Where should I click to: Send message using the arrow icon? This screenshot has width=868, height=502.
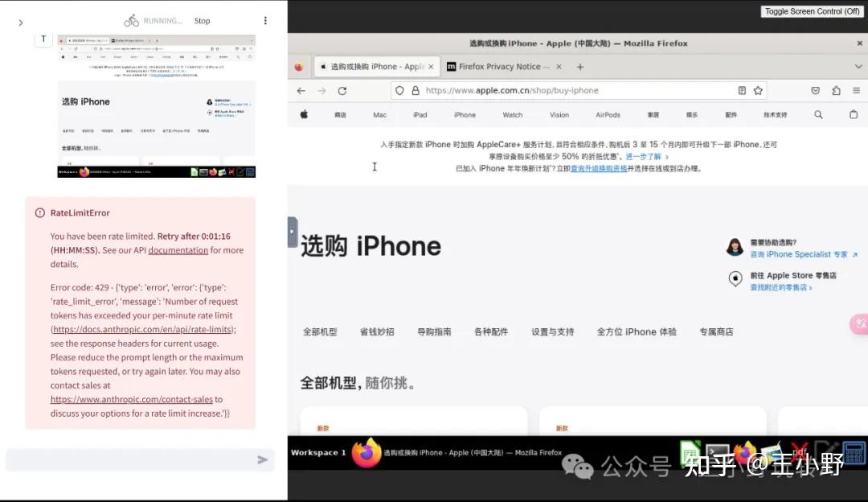pos(262,460)
